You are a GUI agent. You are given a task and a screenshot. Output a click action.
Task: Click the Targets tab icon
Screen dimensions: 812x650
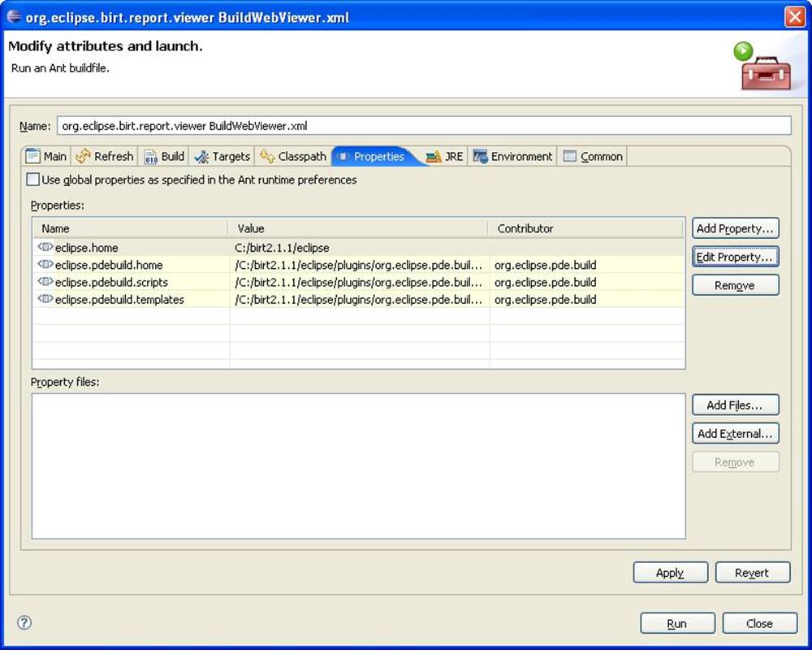pyautogui.click(x=201, y=157)
